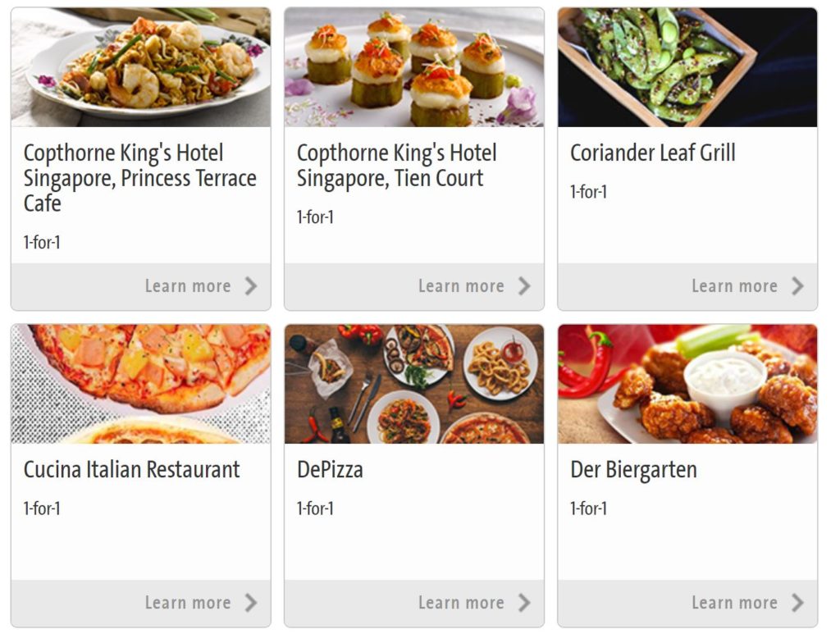Click chevron arrow on DePizza card

click(524, 602)
